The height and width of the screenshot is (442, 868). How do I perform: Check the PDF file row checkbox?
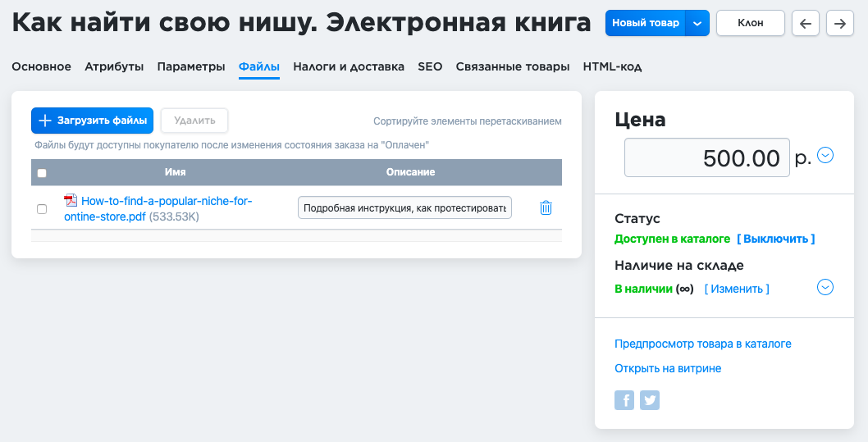42,209
